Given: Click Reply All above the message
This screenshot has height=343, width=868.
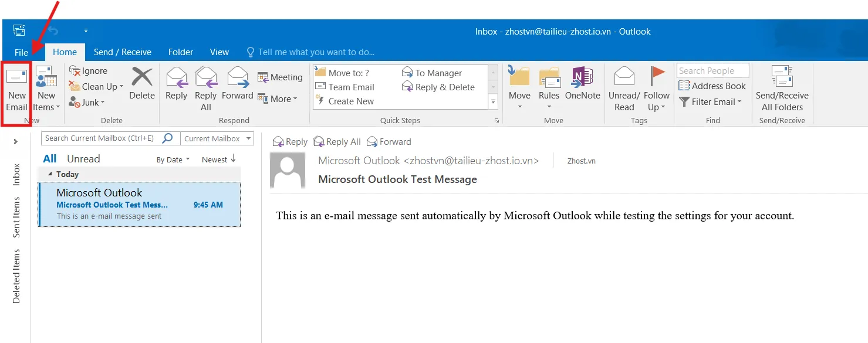Looking at the screenshot, I should pos(336,141).
